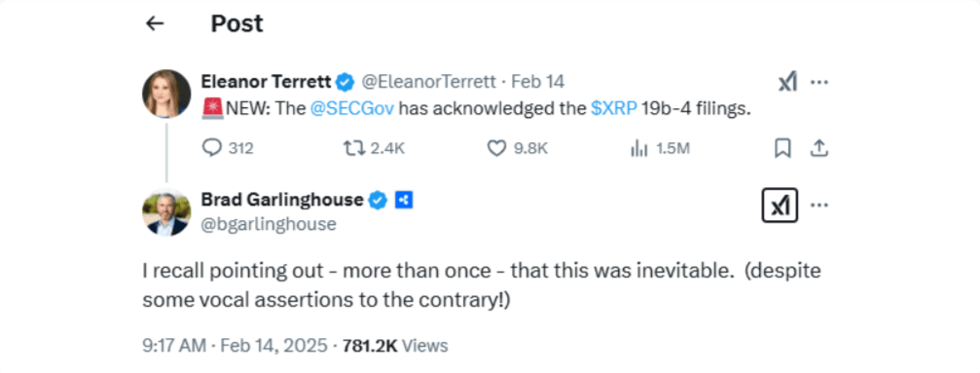View analytics showing 1.5M views
This screenshot has width=980, height=373.
[638, 148]
